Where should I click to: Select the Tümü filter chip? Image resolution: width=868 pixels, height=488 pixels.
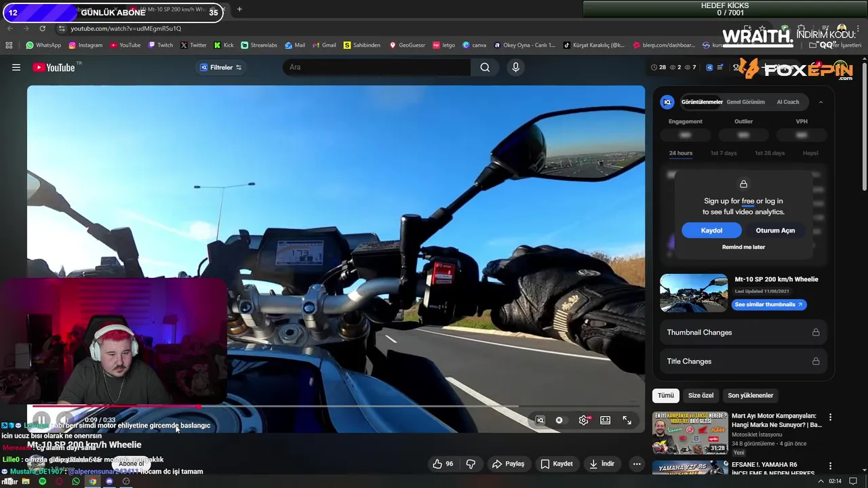(x=666, y=395)
